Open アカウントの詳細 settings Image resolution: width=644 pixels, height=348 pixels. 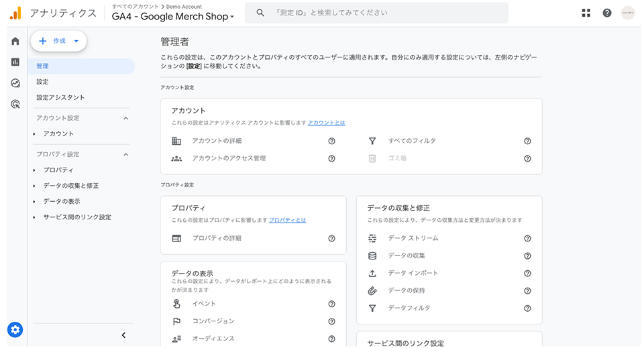(x=217, y=141)
